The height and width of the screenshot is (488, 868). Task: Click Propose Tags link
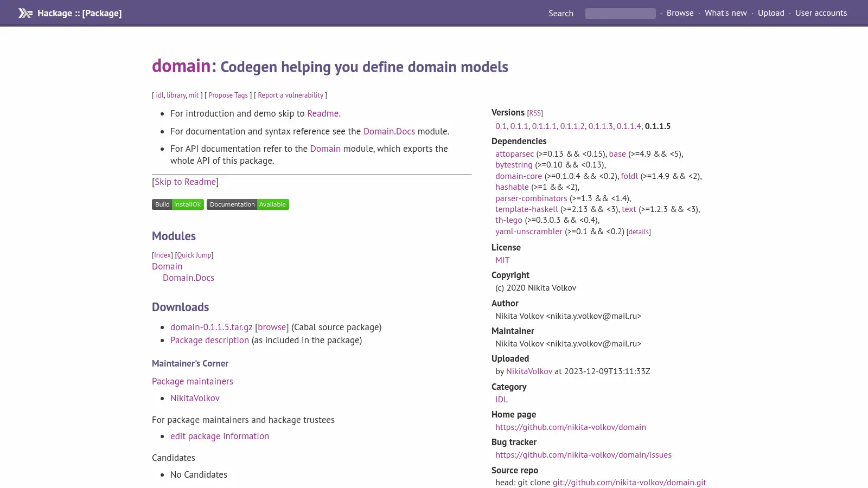(228, 95)
